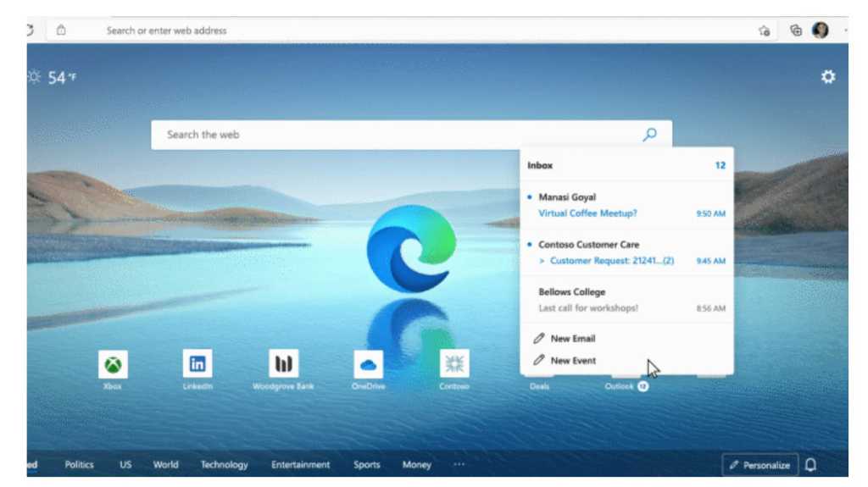Expand the Customer Request thread chevron

542,261
